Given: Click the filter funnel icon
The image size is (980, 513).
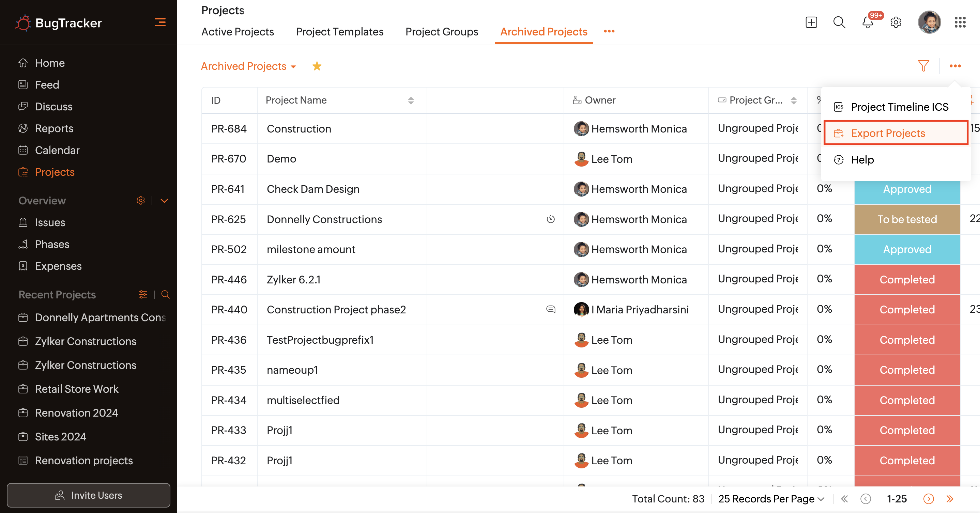Looking at the screenshot, I should 923,66.
